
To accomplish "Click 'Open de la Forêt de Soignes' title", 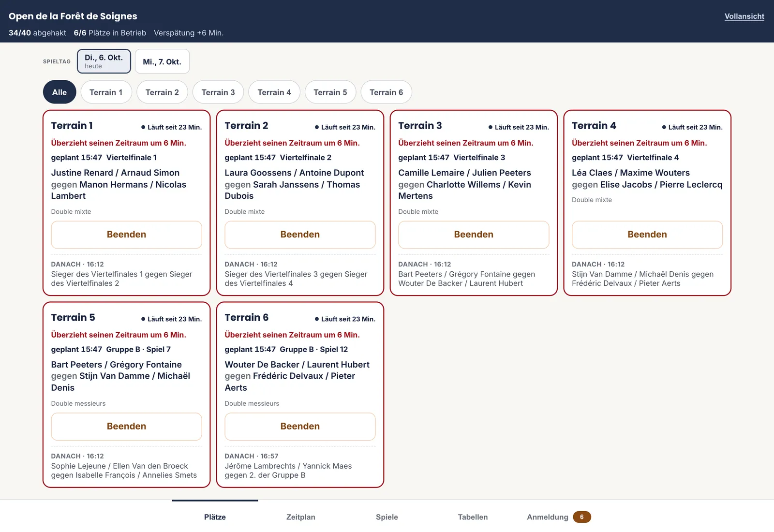I will (73, 16).
